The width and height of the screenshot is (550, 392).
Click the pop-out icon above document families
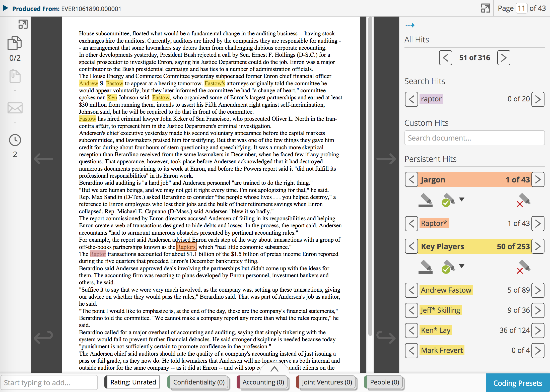(23, 24)
